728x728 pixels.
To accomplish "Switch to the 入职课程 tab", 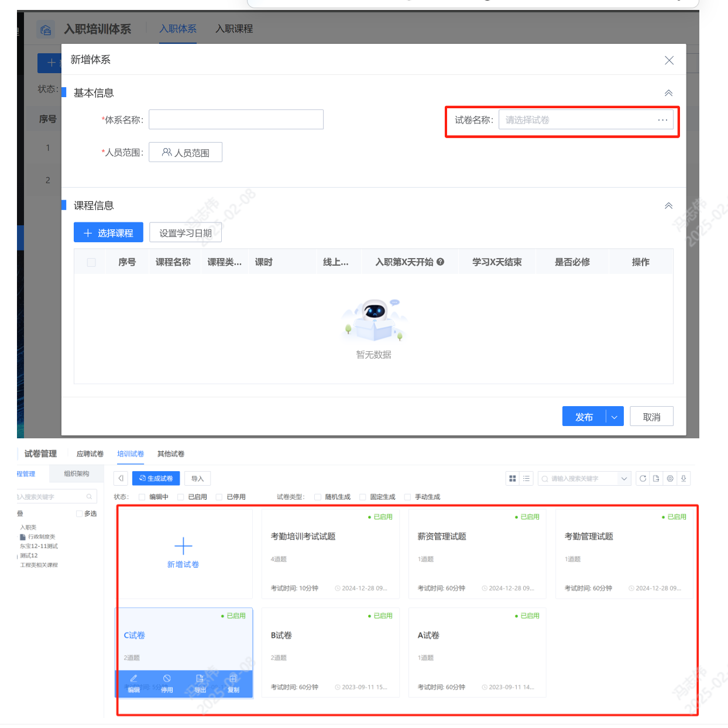I will [234, 29].
